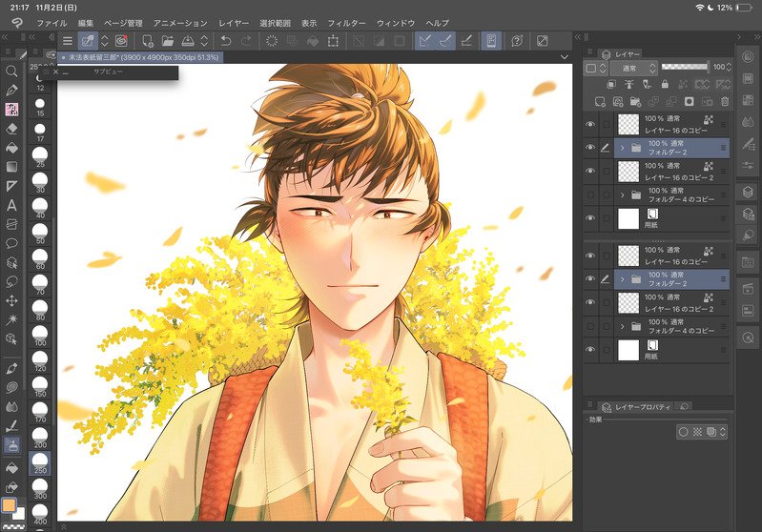The width and height of the screenshot is (762, 532).
Task: Click the white sub color swatch
Action: click(x=19, y=515)
